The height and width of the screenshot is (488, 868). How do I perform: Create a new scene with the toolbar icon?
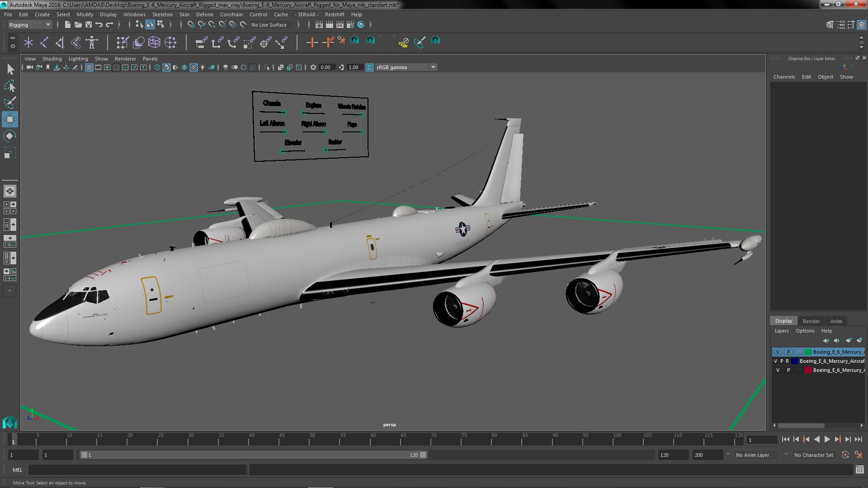point(68,25)
